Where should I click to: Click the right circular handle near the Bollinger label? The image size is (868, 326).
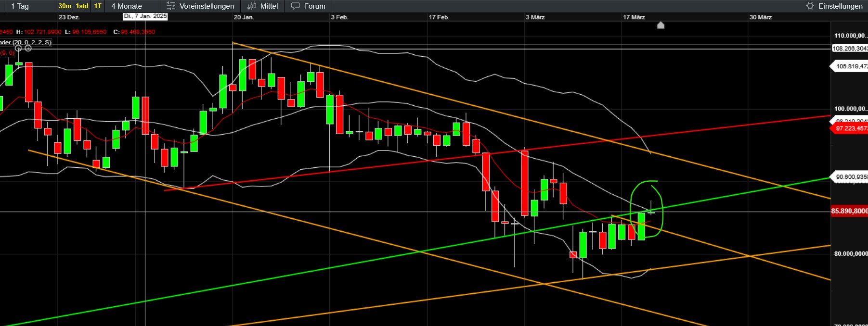28,48
